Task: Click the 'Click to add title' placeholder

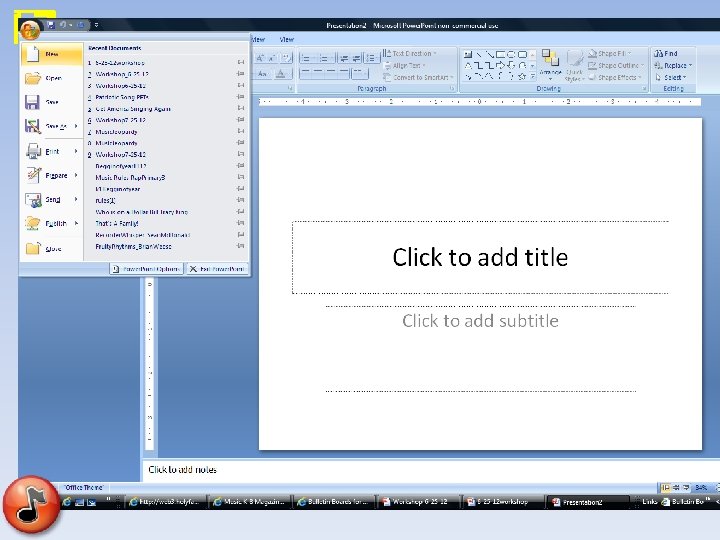Action: coord(480,257)
